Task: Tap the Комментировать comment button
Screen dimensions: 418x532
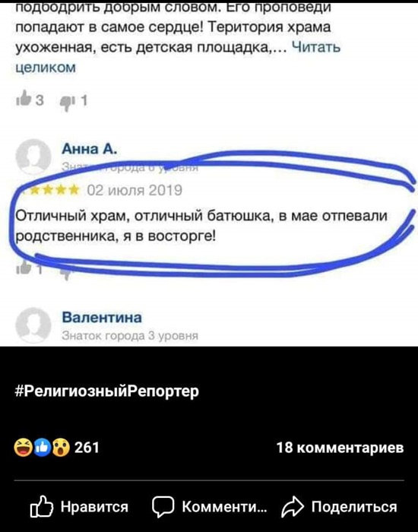Action: coord(209,507)
